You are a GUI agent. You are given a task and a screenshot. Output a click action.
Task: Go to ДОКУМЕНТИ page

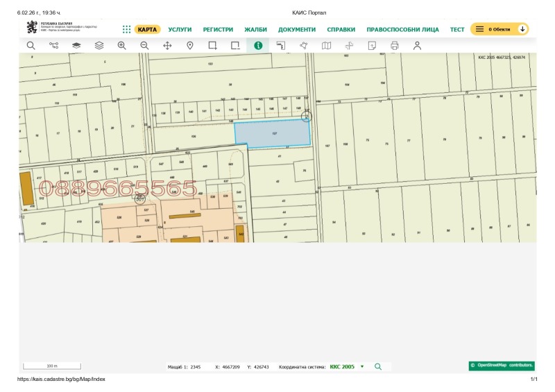(x=297, y=30)
